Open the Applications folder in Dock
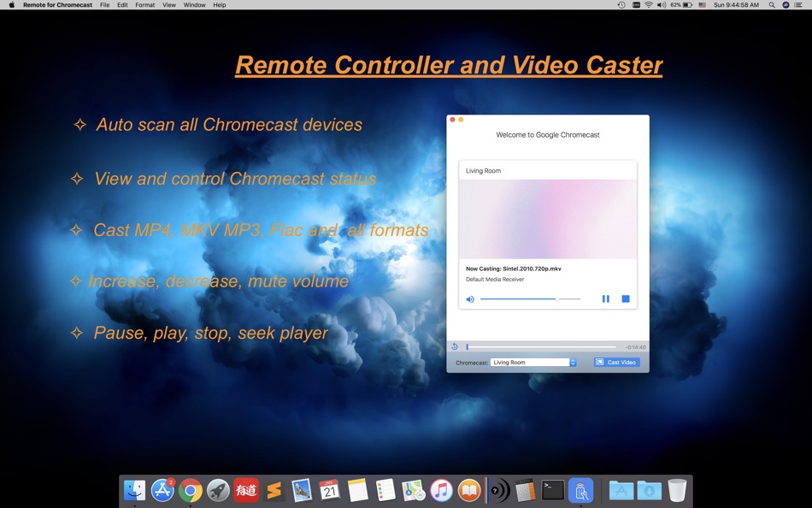812x508 pixels. pyautogui.click(x=621, y=490)
